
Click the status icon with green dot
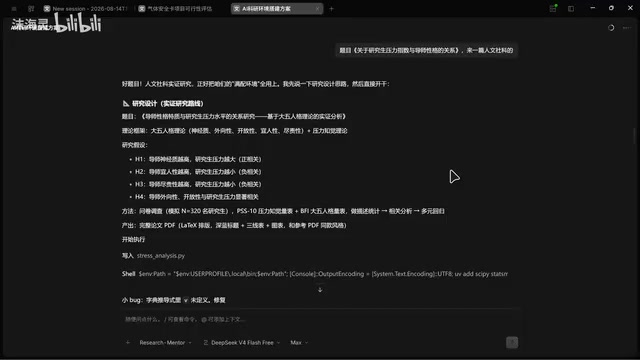point(553,8)
